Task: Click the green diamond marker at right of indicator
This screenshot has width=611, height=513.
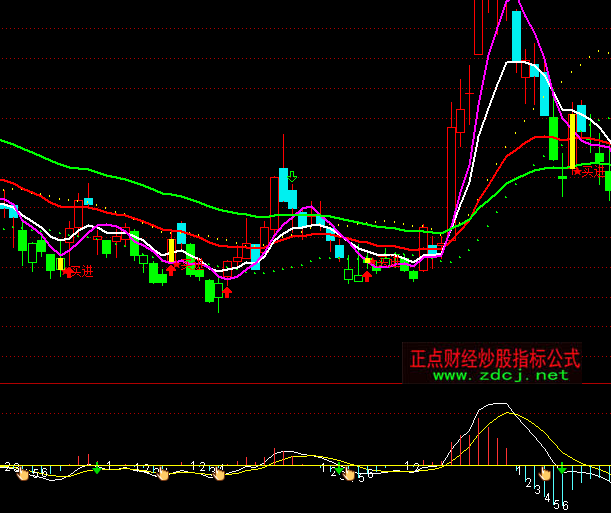Action: click(562, 468)
